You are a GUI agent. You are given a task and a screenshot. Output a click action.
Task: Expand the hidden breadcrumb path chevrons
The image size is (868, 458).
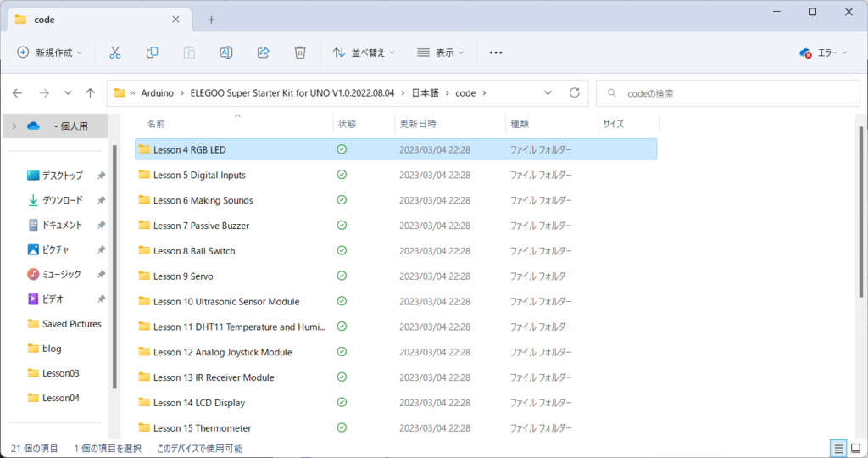pos(133,93)
